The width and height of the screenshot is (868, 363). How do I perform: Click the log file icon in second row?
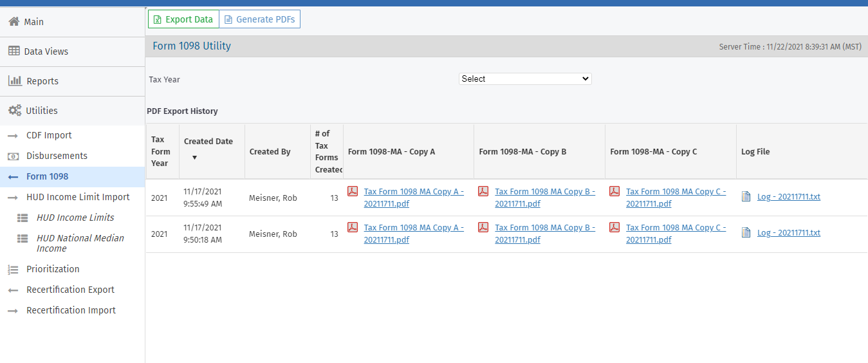746,233
